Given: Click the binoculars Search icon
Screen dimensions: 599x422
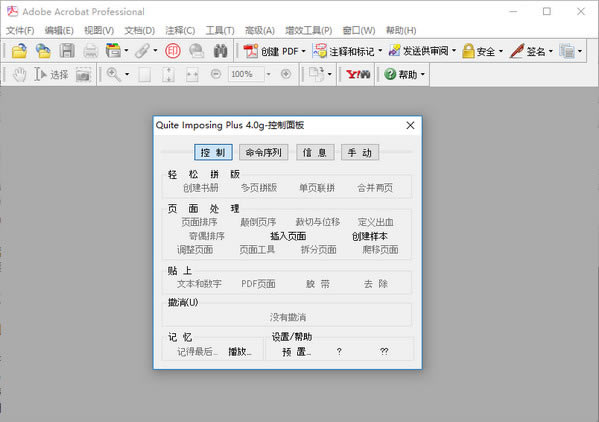Looking at the screenshot, I should (220, 51).
